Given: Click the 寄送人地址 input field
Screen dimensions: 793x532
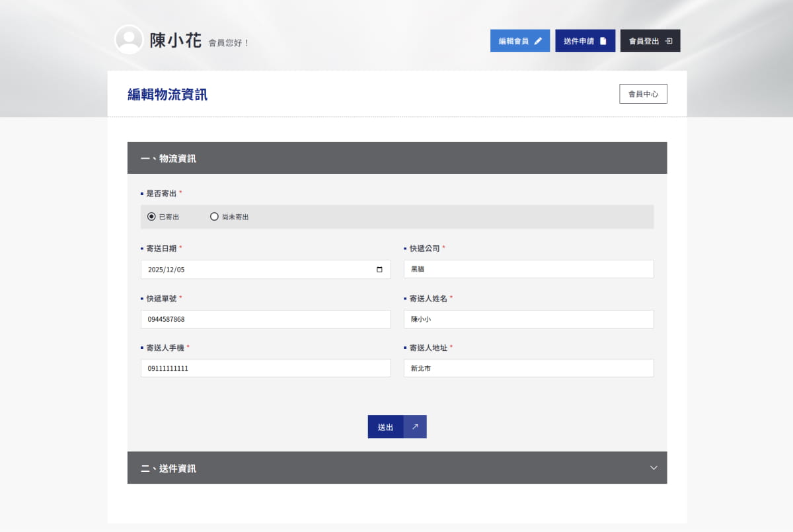Looking at the screenshot, I should [529, 368].
